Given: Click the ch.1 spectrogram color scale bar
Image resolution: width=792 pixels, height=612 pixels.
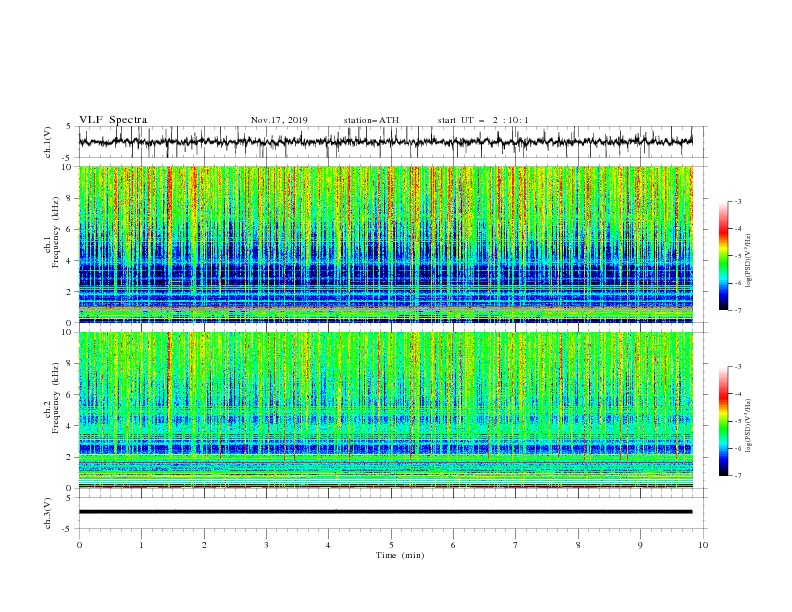Looking at the screenshot, I should tap(723, 256).
